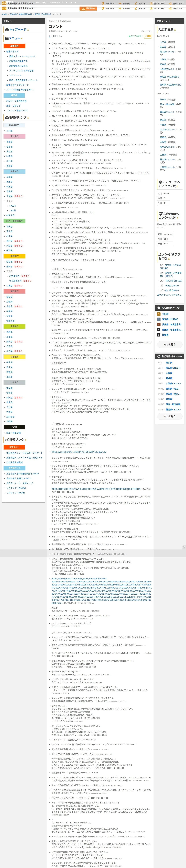Open the 北海道 region link in sidebar list
The width and height of the screenshot is (186, 868).
pyautogui.click(x=9, y=131)
